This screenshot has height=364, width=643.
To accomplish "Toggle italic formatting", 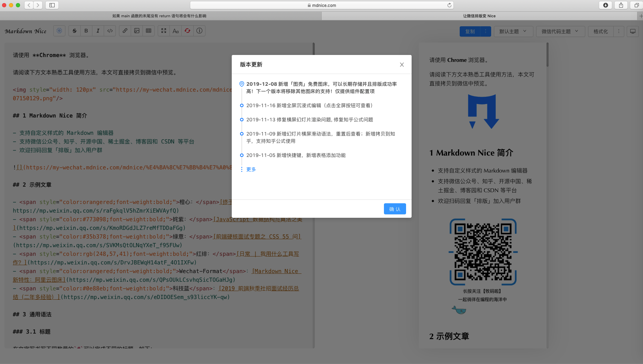I will (98, 31).
